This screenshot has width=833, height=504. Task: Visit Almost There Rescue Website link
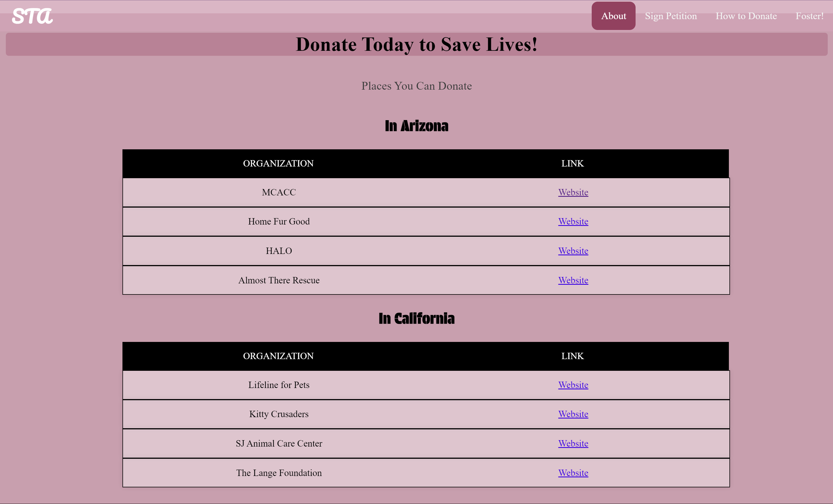(573, 280)
